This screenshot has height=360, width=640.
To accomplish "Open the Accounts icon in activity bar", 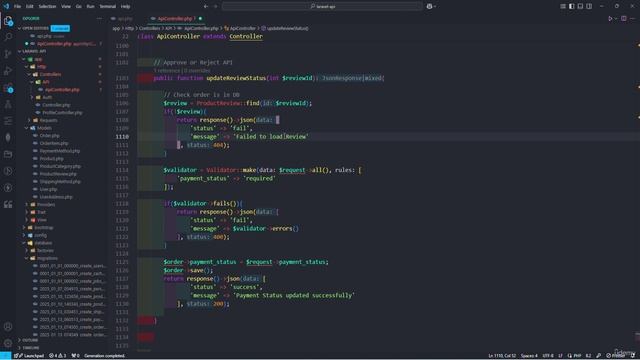I will tap(8, 327).
